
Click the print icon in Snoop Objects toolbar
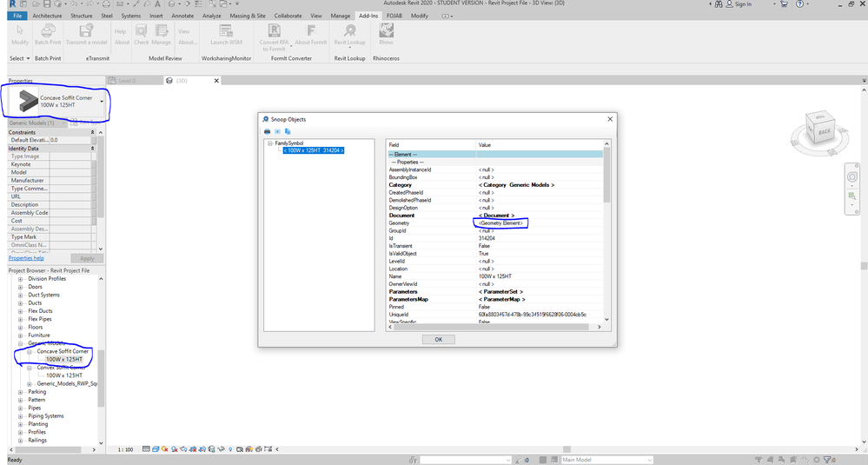tap(267, 132)
